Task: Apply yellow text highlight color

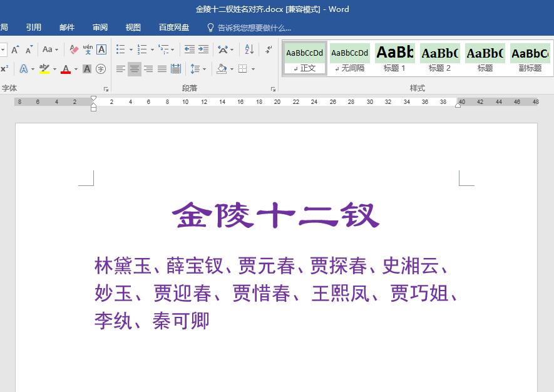Action: [44, 69]
